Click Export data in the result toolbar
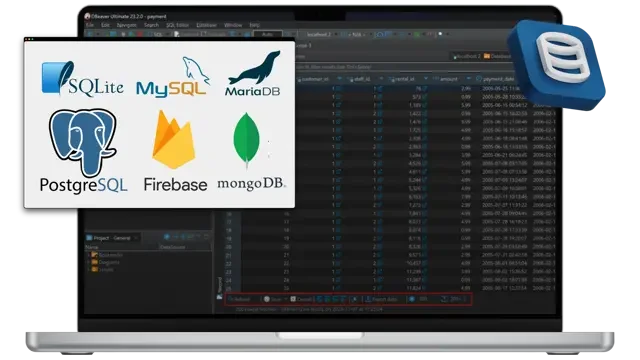 coord(382,299)
